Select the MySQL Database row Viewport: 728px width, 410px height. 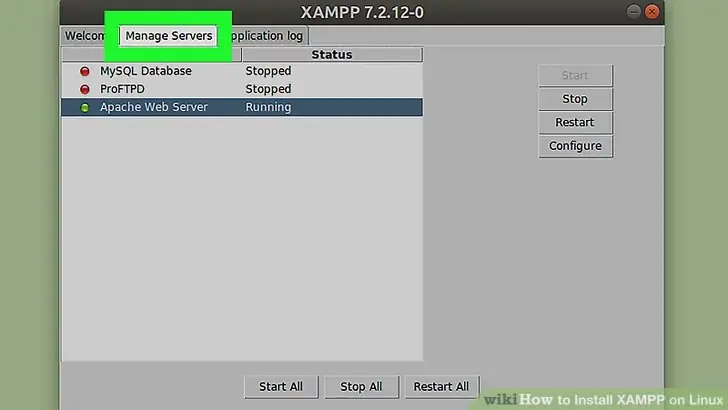click(242, 71)
